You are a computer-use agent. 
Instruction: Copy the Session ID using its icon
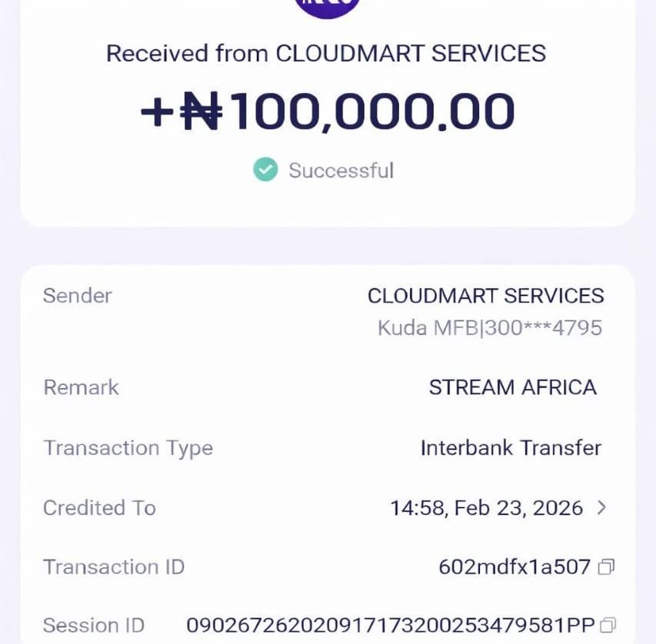[x=608, y=625]
